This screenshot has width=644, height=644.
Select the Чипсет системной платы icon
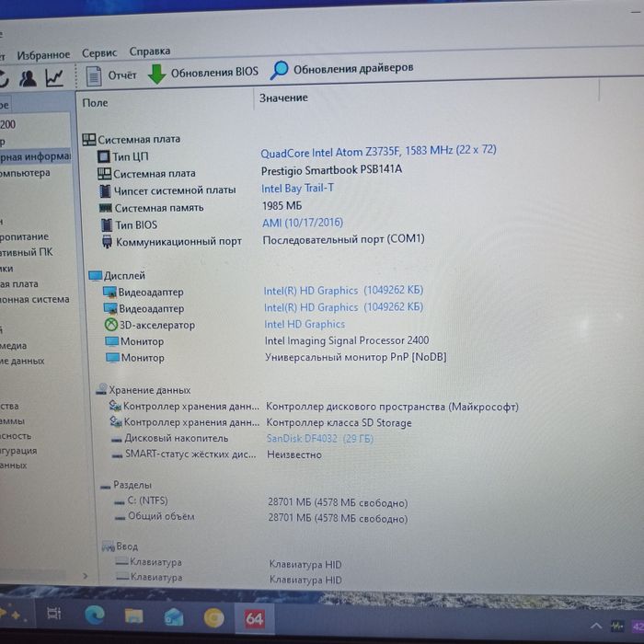[x=105, y=191]
